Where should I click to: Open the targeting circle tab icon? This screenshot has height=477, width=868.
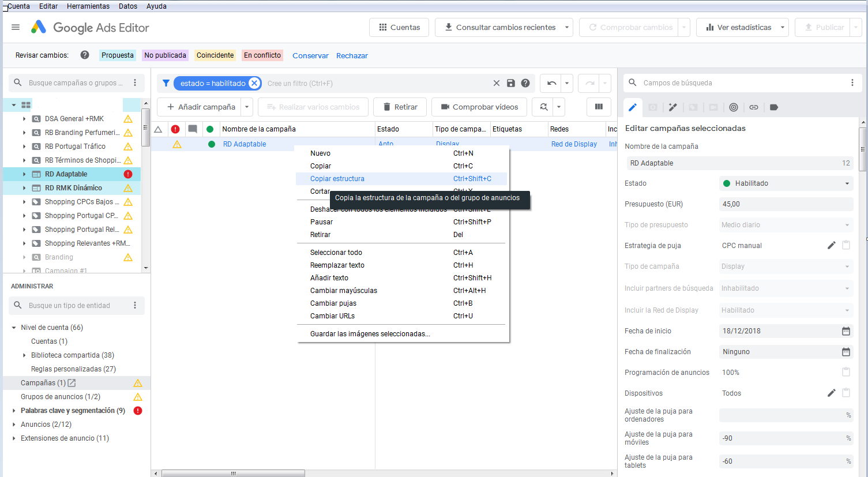734,107
